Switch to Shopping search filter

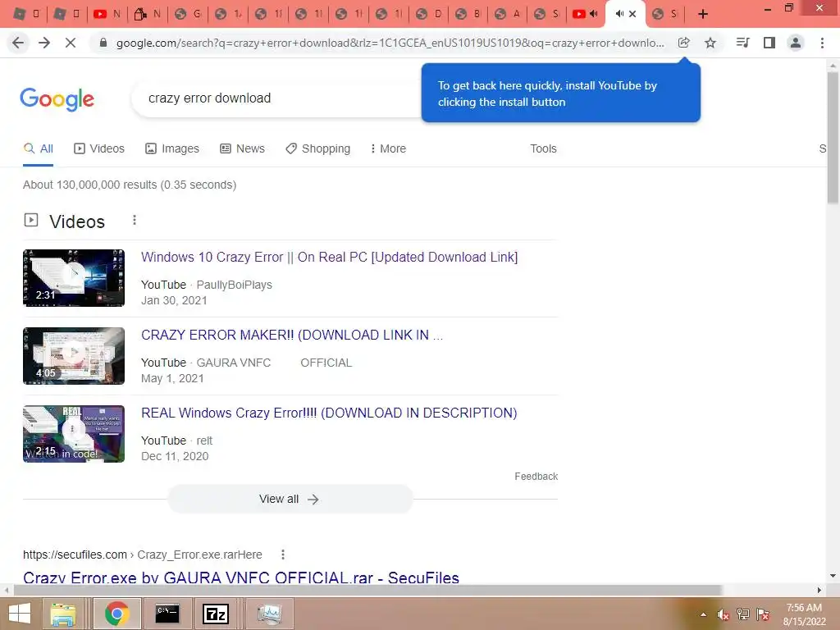click(317, 148)
